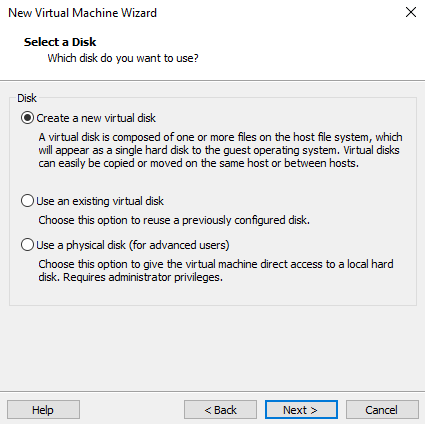Click the 'Requires administrator privileges' description text
Screen dimensions: 425x424
[x=143, y=277]
